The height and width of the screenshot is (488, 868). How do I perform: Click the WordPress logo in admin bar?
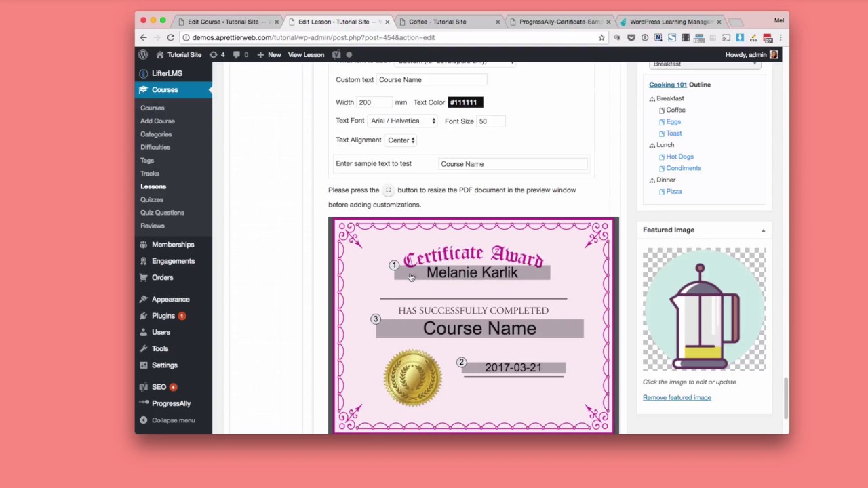pyautogui.click(x=143, y=54)
